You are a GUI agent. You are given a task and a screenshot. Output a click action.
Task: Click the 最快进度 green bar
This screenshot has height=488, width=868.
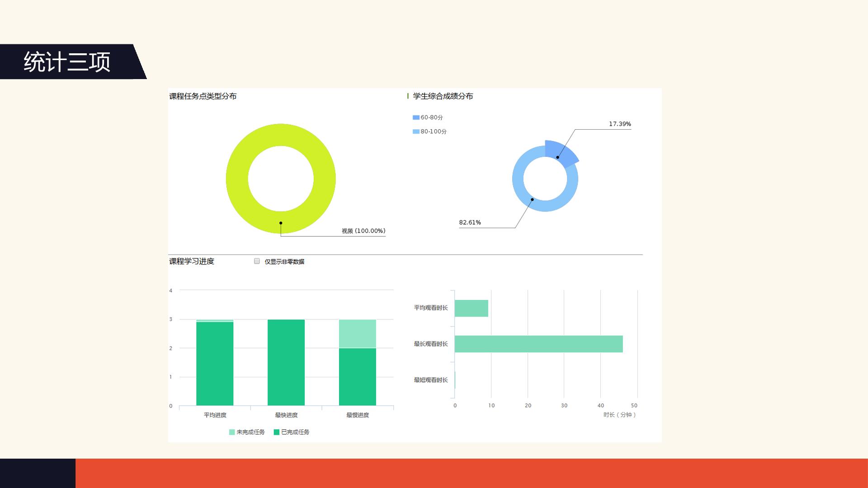point(286,362)
